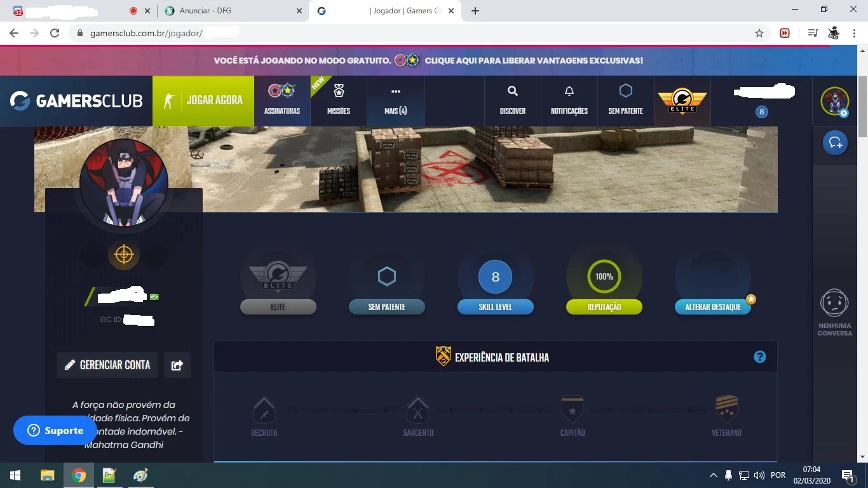The image size is (868, 488).
Task: Open the Missões medal icon in the navbar
Action: coord(339,91)
